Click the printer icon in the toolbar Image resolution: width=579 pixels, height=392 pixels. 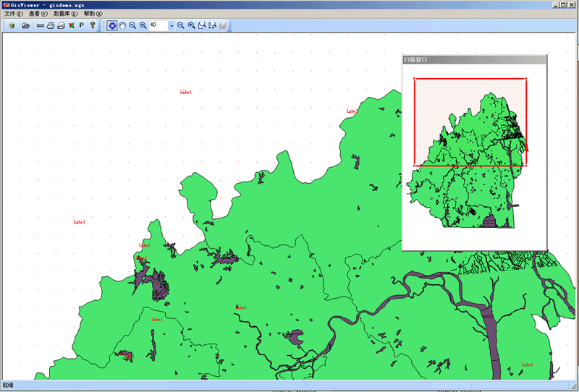coord(51,25)
